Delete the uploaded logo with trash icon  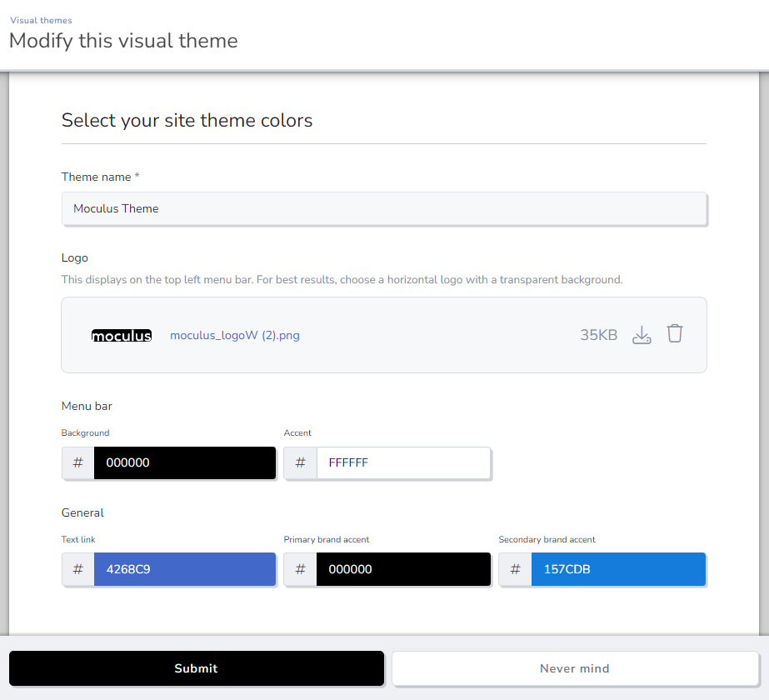click(675, 334)
